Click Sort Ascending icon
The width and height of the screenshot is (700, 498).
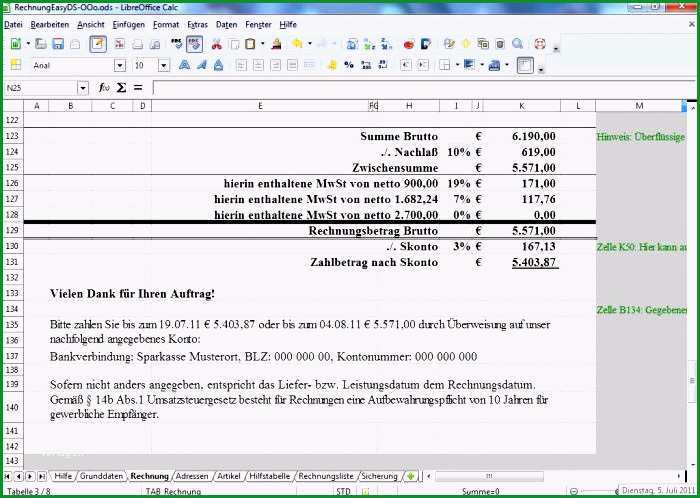pyautogui.click(x=369, y=44)
